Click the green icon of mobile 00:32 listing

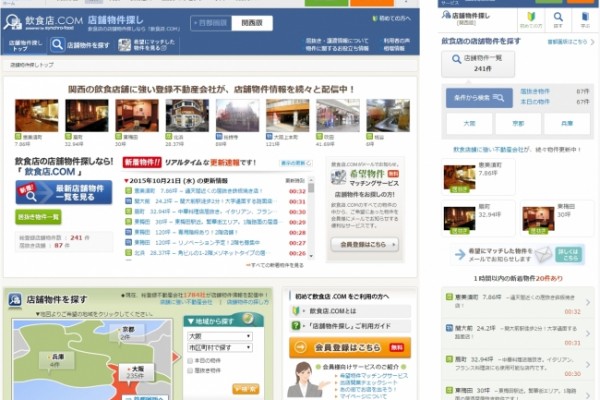click(x=449, y=297)
